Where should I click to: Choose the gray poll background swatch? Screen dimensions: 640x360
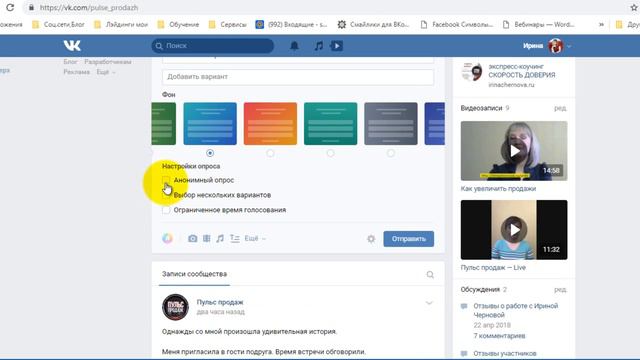(391, 124)
